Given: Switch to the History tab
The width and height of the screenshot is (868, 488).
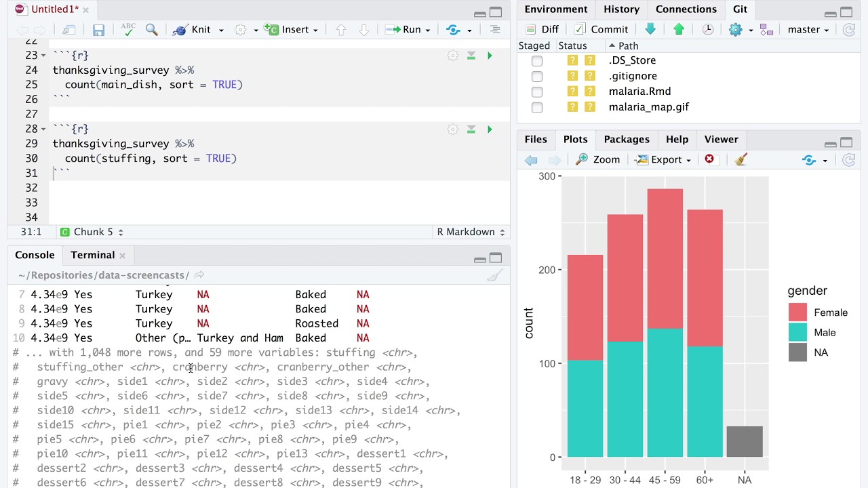Looking at the screenshot, I should 622,9.
